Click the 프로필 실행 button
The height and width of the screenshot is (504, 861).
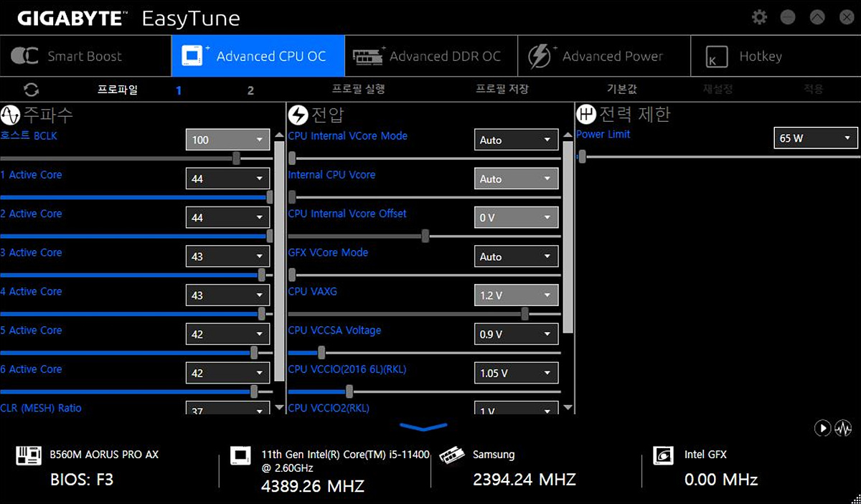click(359, 90)
